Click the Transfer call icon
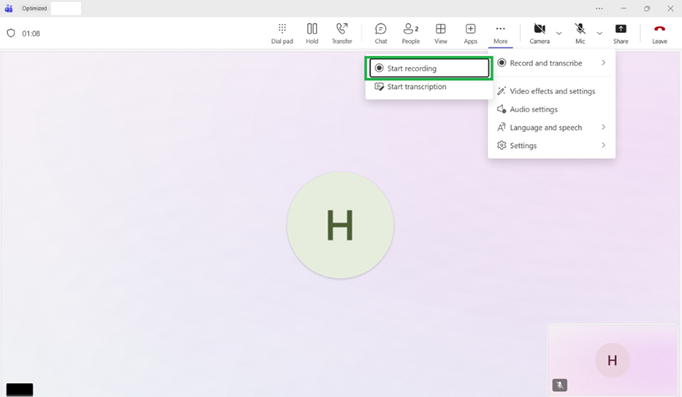This screenshot has width=682, height=397. pyautogui.click(x=342, y=33)
